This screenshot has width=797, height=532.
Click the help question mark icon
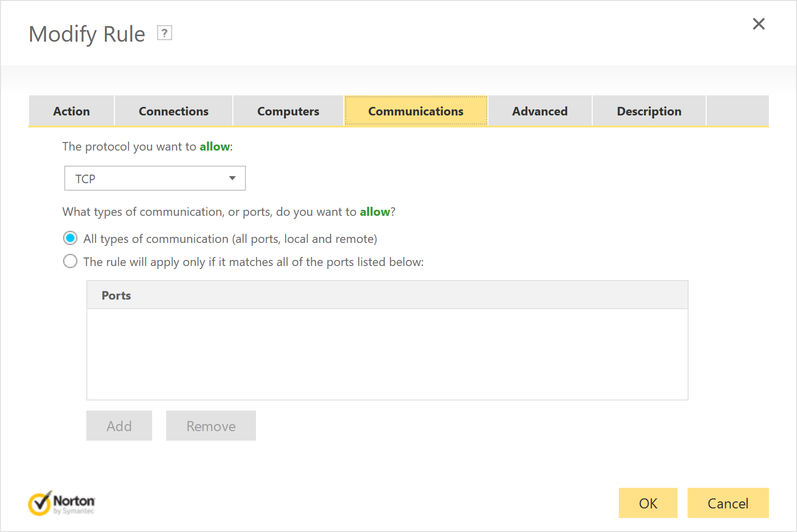coord(164,33)
